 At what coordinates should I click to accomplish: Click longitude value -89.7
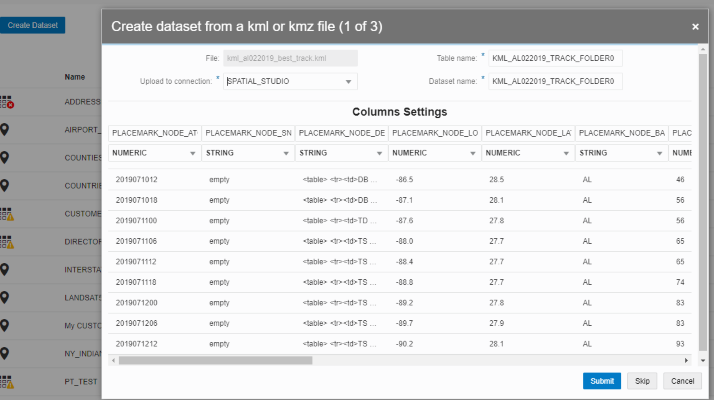click(404, 323)
